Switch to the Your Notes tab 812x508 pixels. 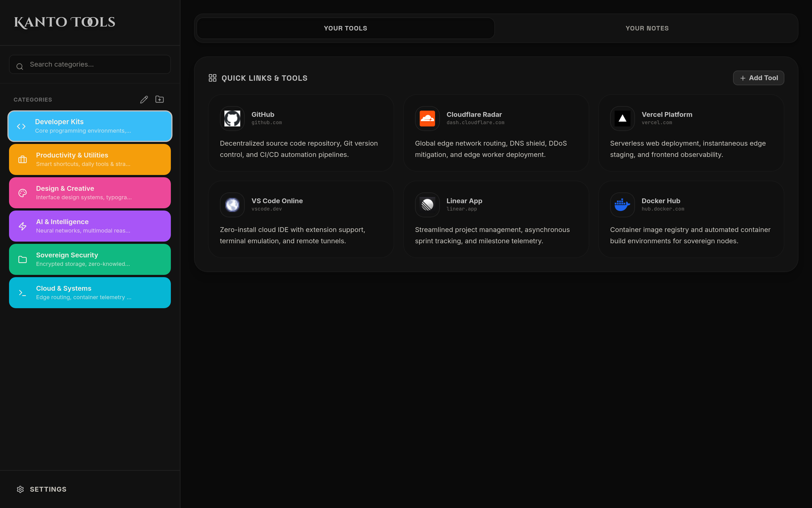pyautogui.click(x=647, y=28)
